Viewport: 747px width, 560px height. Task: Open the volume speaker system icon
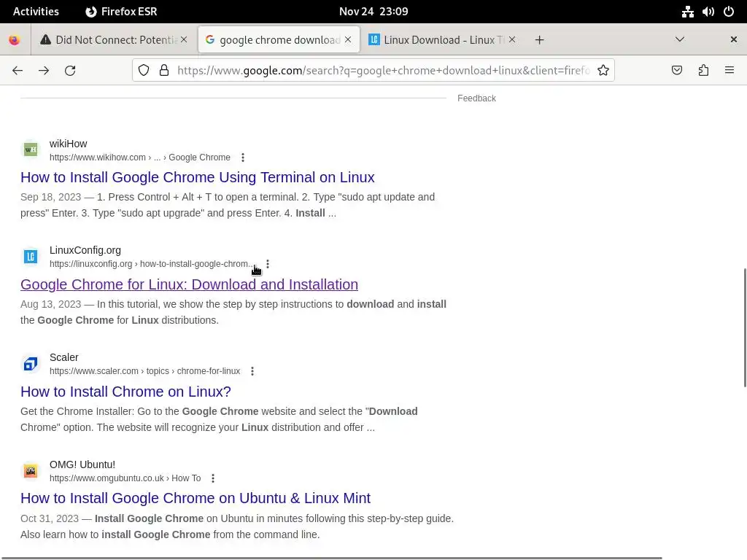pyautogui.click(x=708, y=12)
